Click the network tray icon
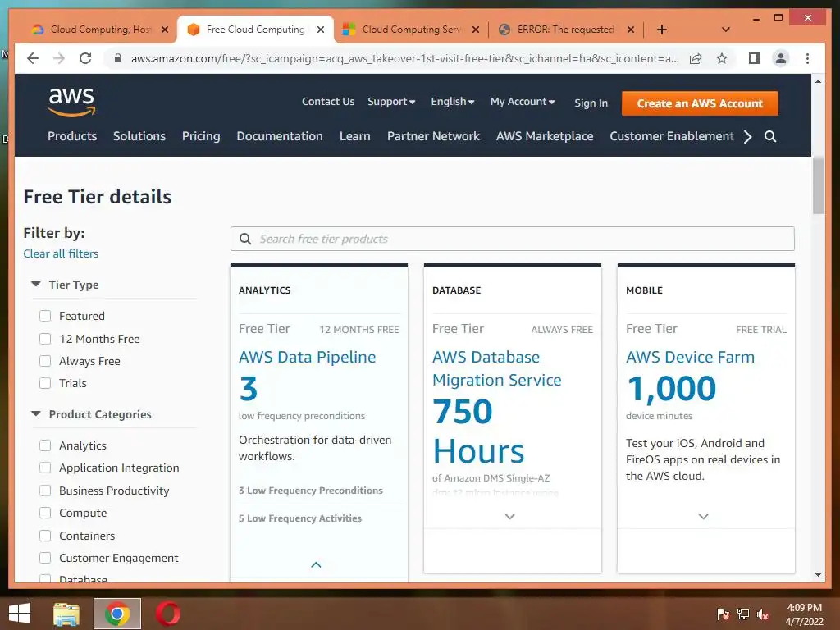Image resolution: width=840 pixels, height=630 pixels. click(743, 614)
